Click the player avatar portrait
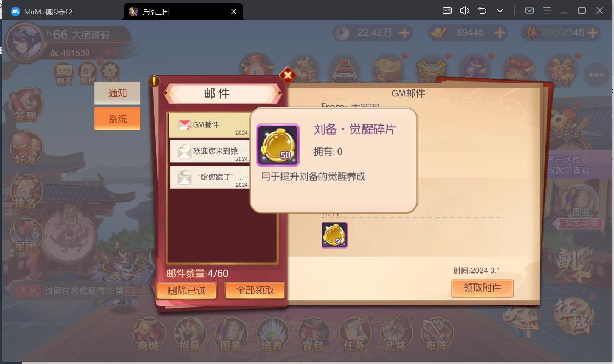 (25, 42)
